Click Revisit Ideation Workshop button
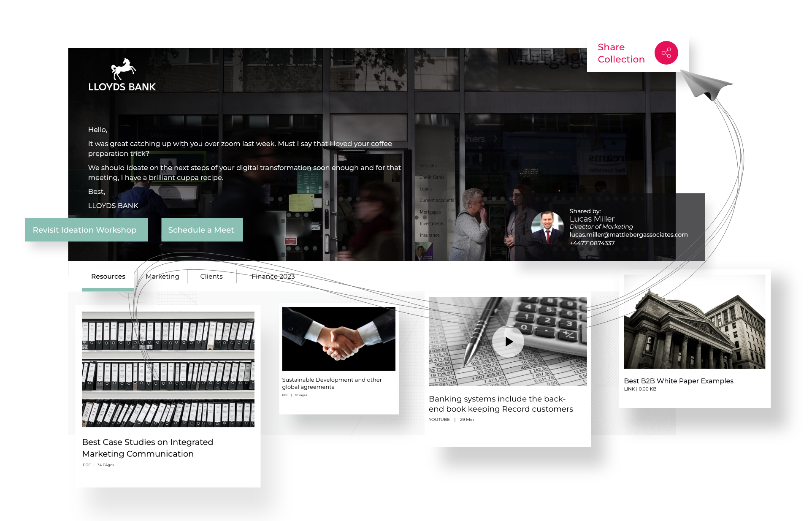The width and height of the screenshot is (812, 521). pos(85,230)
